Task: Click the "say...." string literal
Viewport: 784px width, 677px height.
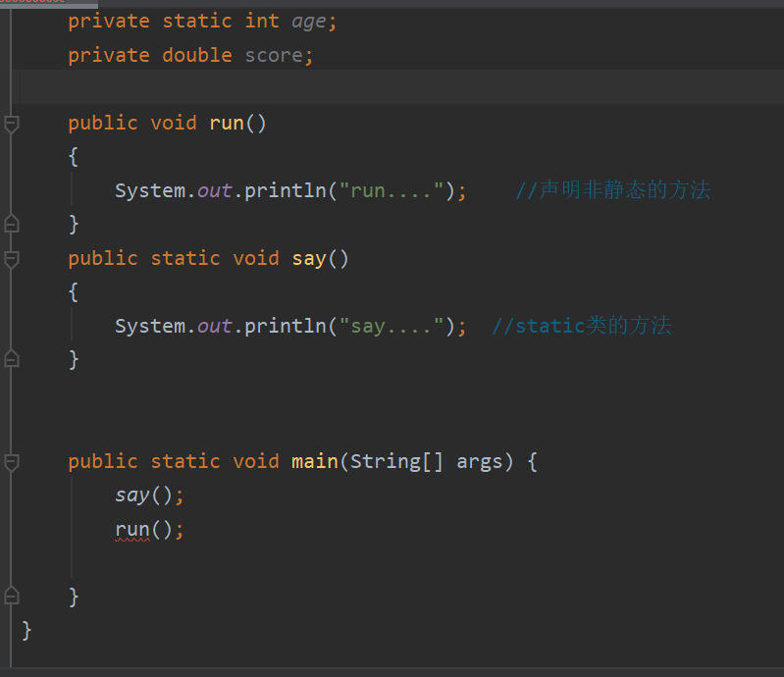Action: click(x=392, y=326)
